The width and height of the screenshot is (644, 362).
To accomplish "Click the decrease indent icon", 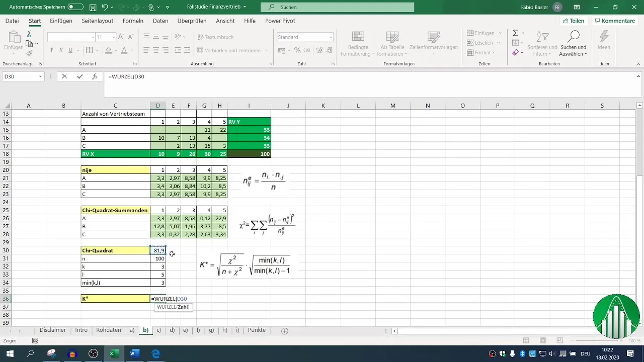I will point(178,50).
